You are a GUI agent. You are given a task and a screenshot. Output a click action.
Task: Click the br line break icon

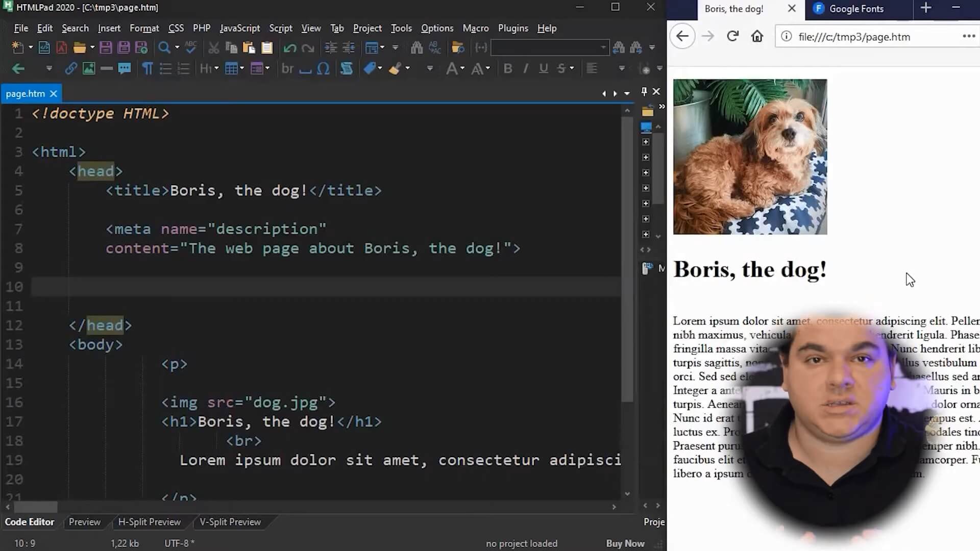click(x=288, y=68)
